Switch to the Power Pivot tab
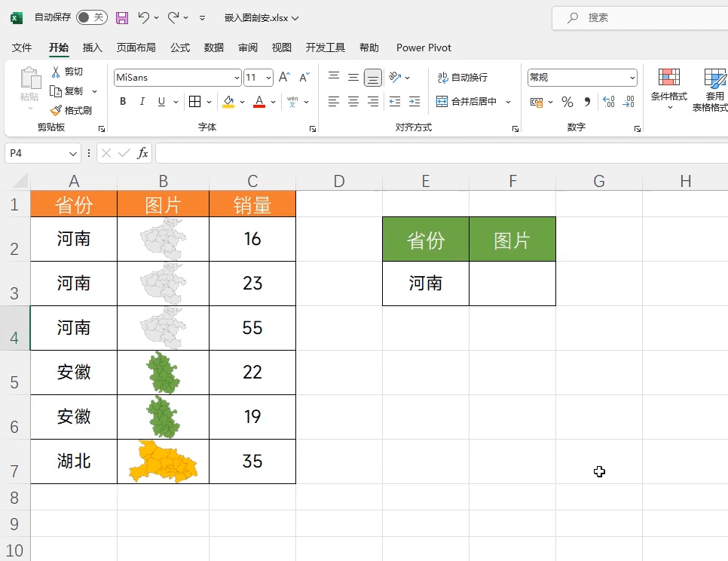 click(x=424, y=48)
